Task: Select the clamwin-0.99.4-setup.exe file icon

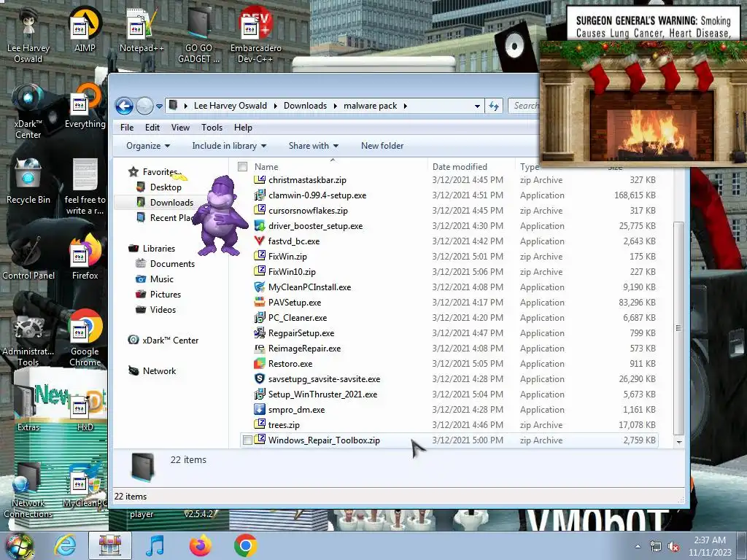Action: [259, 195]
